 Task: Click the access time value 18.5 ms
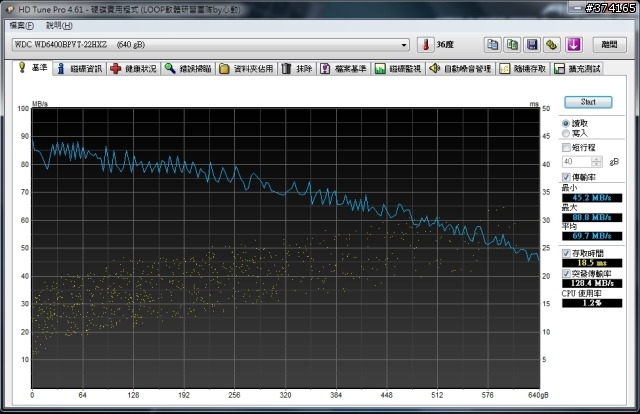tap(592, 263)
